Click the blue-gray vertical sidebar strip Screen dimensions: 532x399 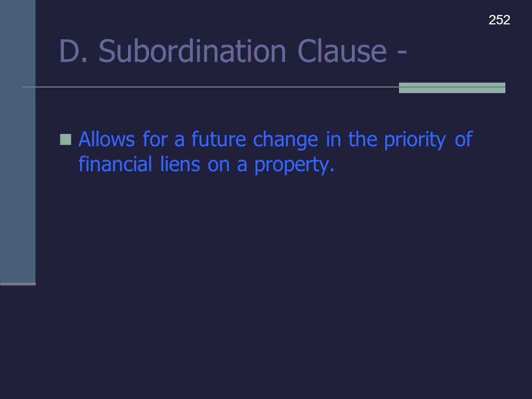click(18, 141)
